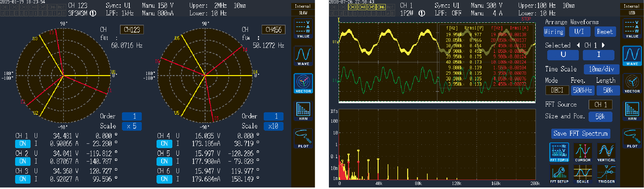Click the Save FFT Spectrum button
The image size is (644, 189).
tap(581, 133)
